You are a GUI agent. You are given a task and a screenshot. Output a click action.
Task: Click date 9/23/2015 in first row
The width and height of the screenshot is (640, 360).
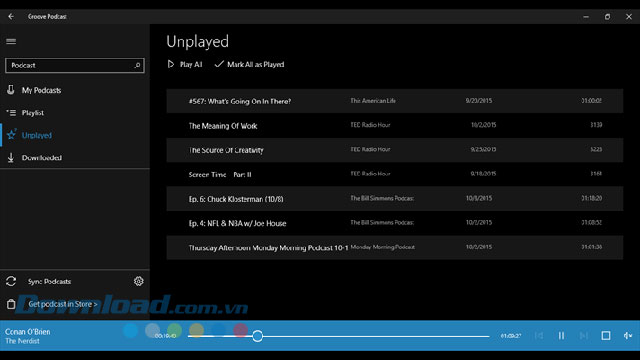479,101
